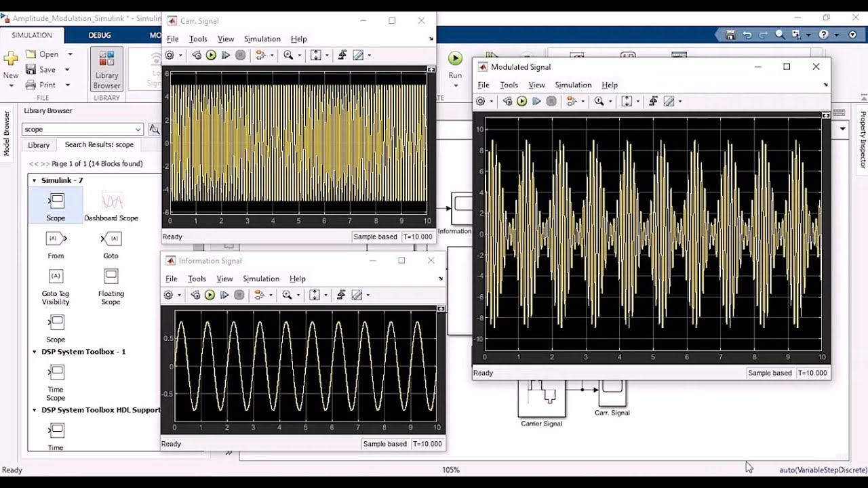This screenshot has width=868, height=488.
Task: Open the Search Results: scope tab
Action: pyautogui.click(x=99, y=144)
